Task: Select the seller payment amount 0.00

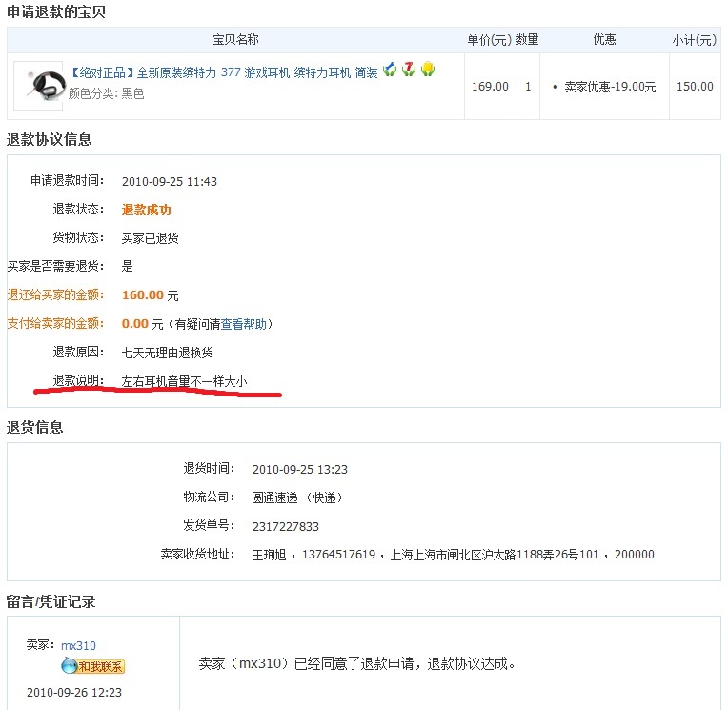Action: (x=134, y=324)
